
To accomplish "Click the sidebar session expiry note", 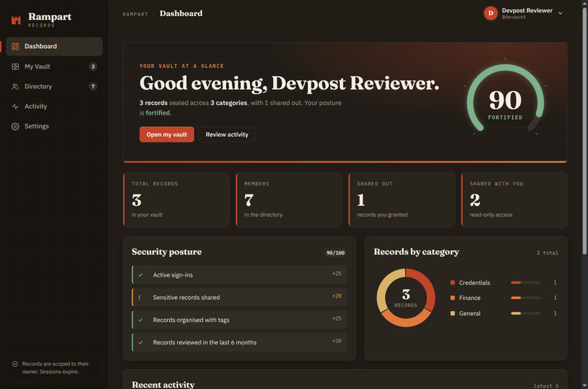I will pyautogui.click(x=55, y=368).
